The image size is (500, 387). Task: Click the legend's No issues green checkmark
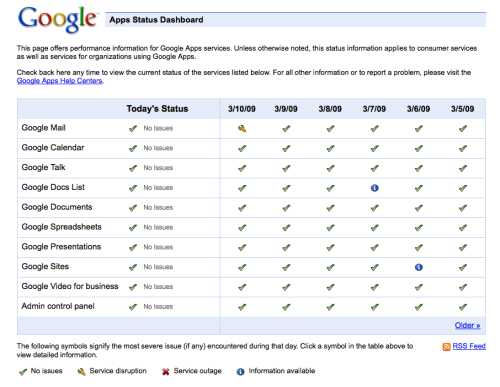23,372
